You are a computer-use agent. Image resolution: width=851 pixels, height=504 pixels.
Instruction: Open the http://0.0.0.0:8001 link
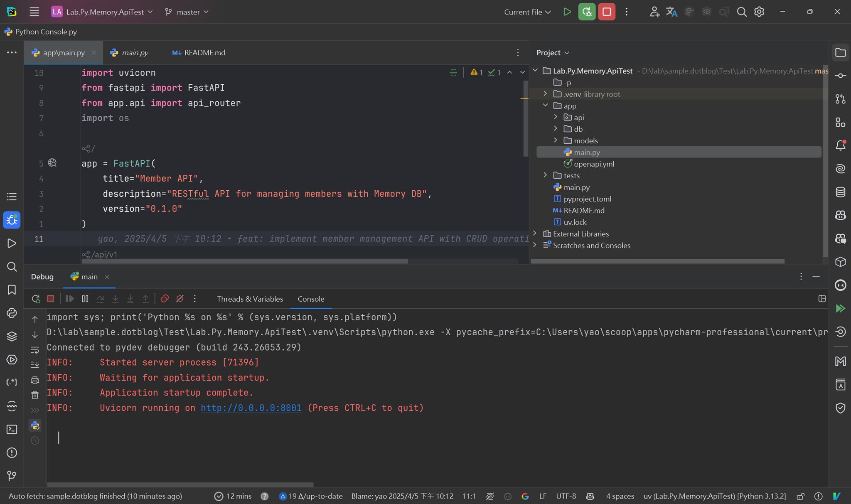[251, 408]
